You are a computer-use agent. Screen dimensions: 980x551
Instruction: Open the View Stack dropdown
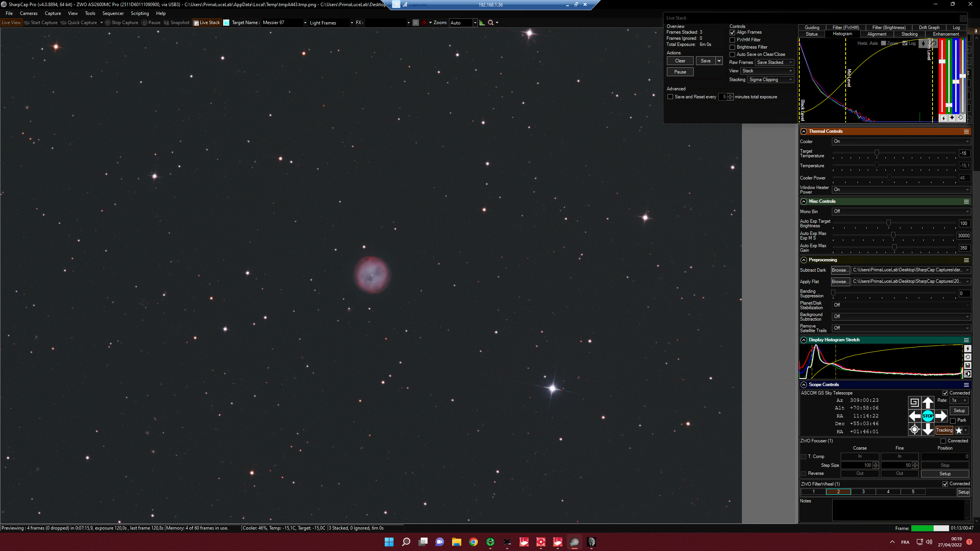click(767, 71)
